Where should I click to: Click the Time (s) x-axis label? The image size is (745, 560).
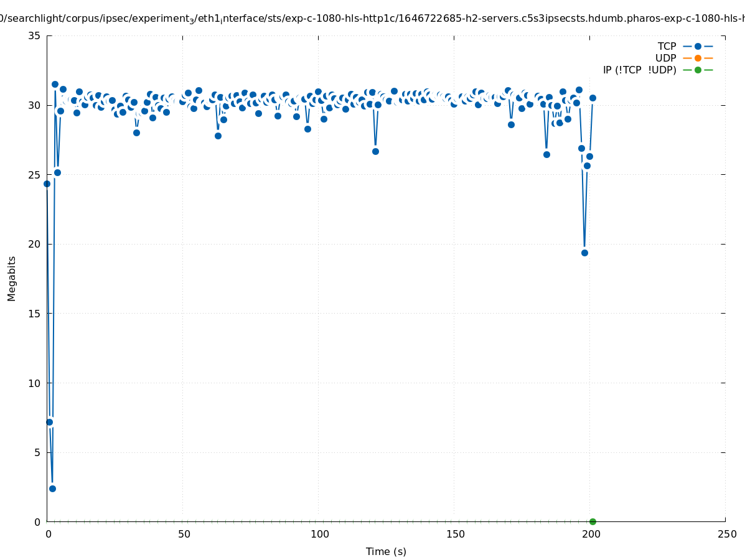(x=386, y=551)
